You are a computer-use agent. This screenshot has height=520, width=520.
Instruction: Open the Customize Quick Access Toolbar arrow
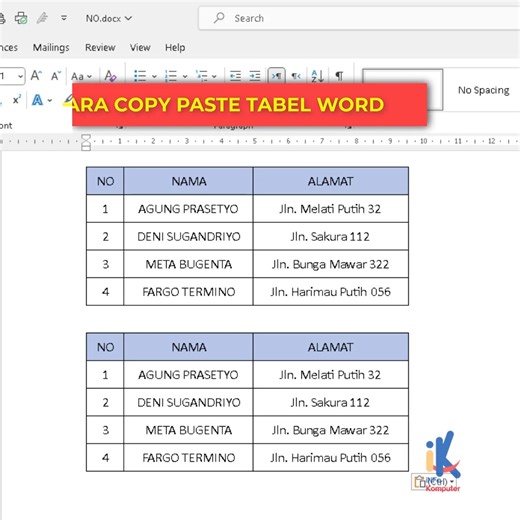pyautogui.click(x=64, y=18)
